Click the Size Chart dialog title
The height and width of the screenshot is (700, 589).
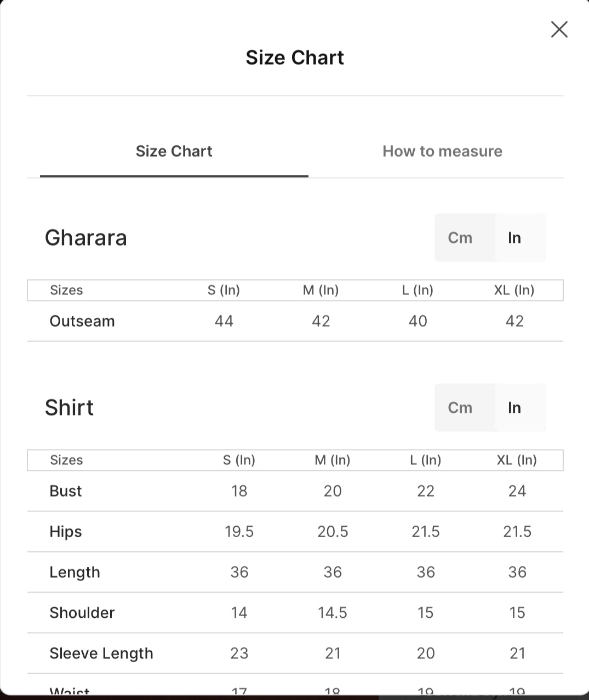tap(295, 58)
